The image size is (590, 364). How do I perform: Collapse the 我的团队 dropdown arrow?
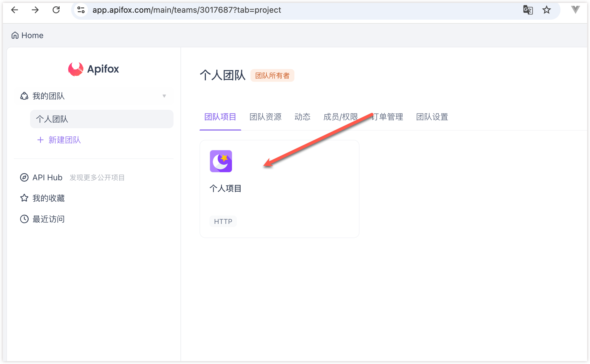pos(164,96)
